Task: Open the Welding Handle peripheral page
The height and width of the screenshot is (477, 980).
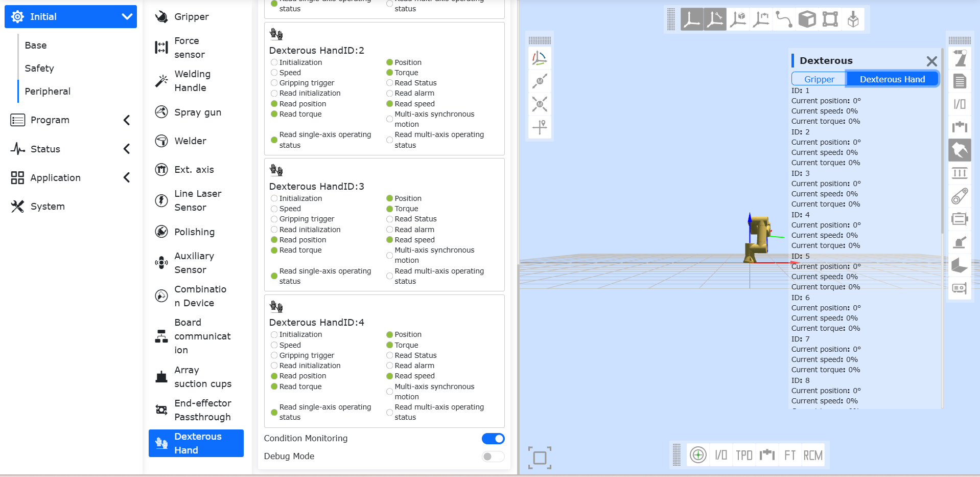Action: coord(196,81)
